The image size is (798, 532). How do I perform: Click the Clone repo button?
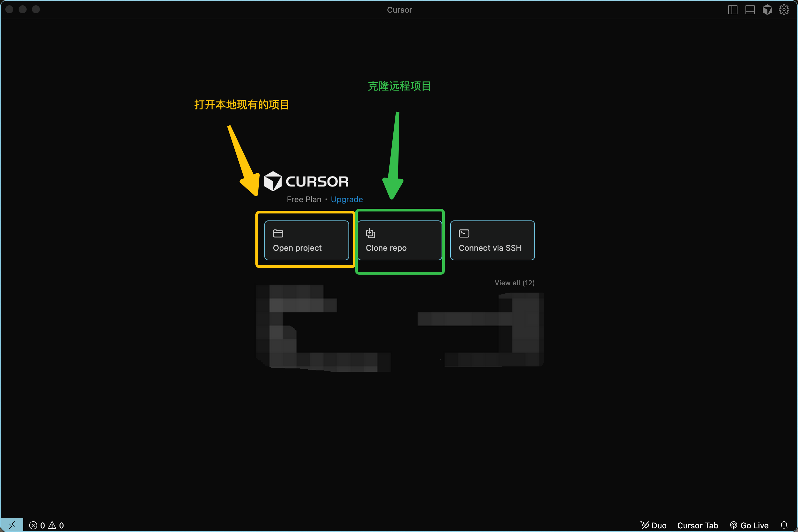point(399,240)
